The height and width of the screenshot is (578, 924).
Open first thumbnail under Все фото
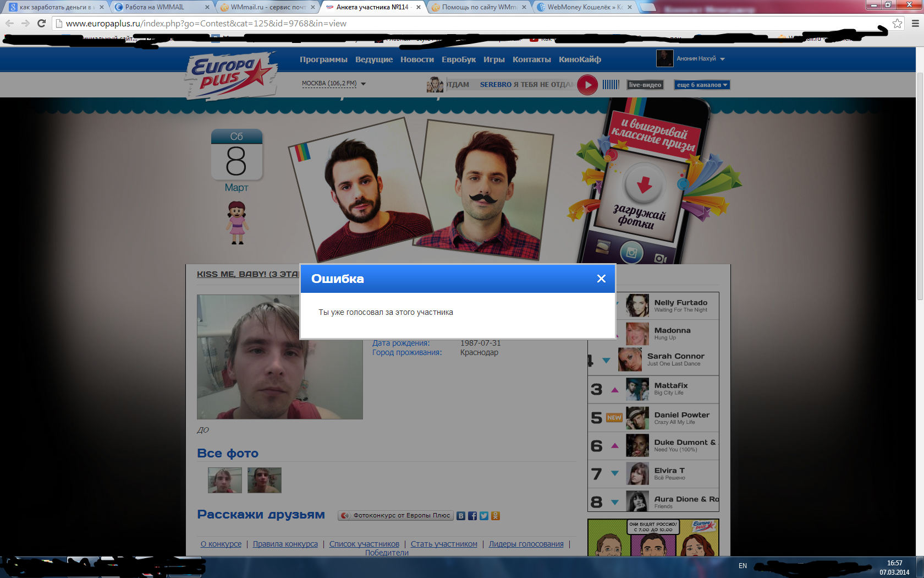(x=224, y=480)
